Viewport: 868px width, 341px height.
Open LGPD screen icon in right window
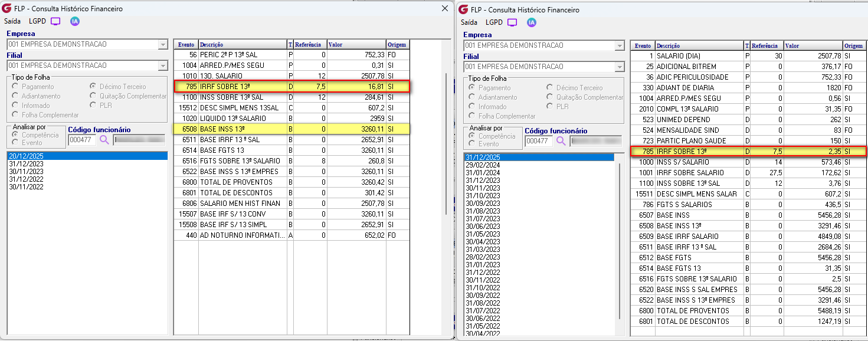pos(513,22)
